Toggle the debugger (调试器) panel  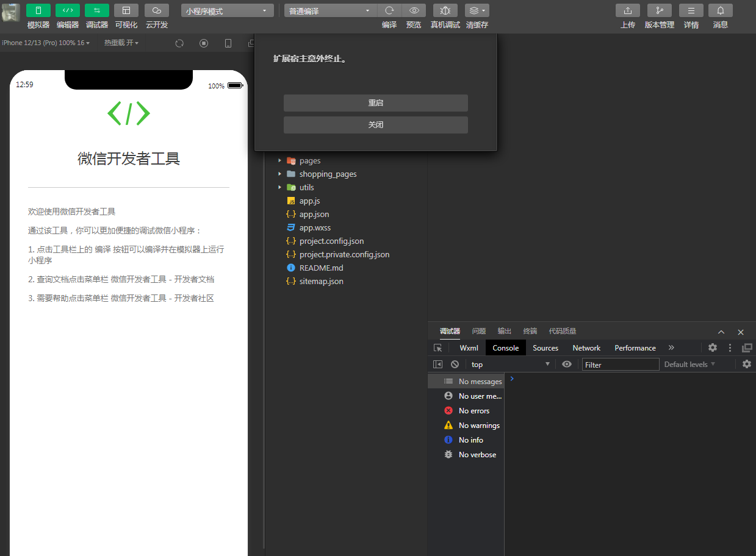97,10
